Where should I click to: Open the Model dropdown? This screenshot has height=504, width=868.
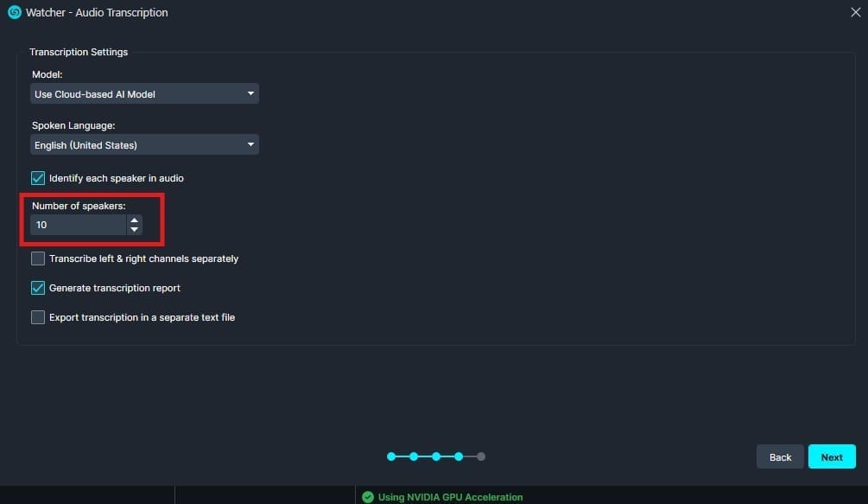(144, 93)
